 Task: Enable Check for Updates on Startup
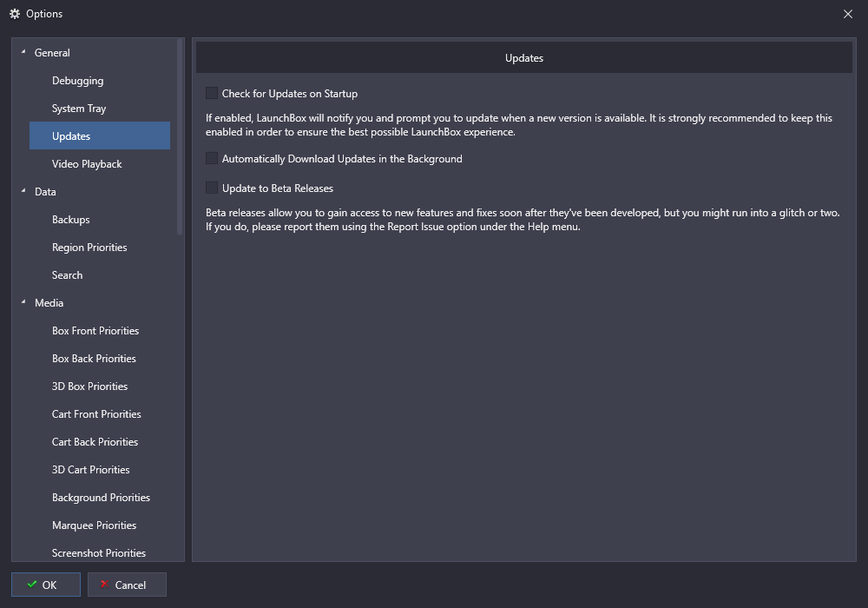(212, 93)
